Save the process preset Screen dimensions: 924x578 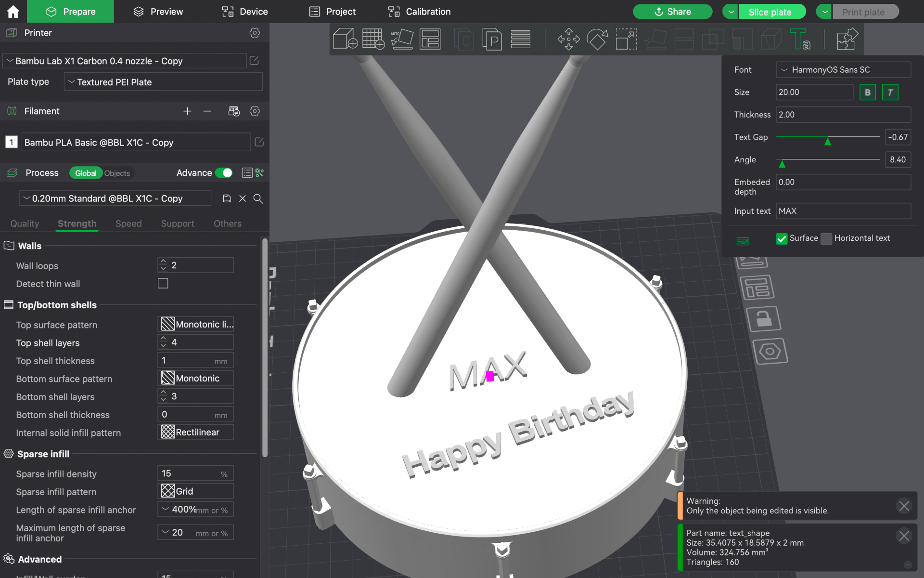(227, 198)
